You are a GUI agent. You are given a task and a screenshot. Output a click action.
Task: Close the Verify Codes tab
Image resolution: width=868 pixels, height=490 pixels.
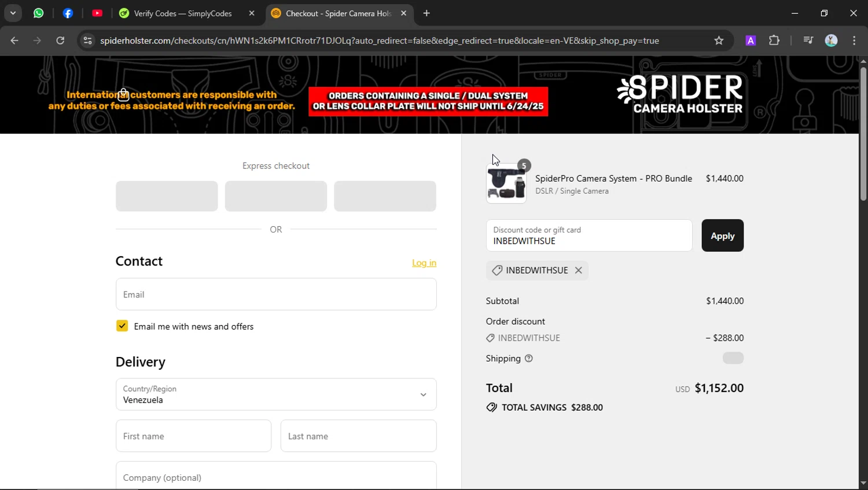coord(251,13)
